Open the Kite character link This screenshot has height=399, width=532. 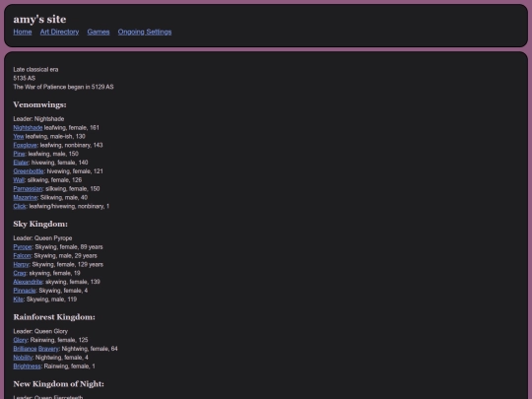(x=18, y=299)
